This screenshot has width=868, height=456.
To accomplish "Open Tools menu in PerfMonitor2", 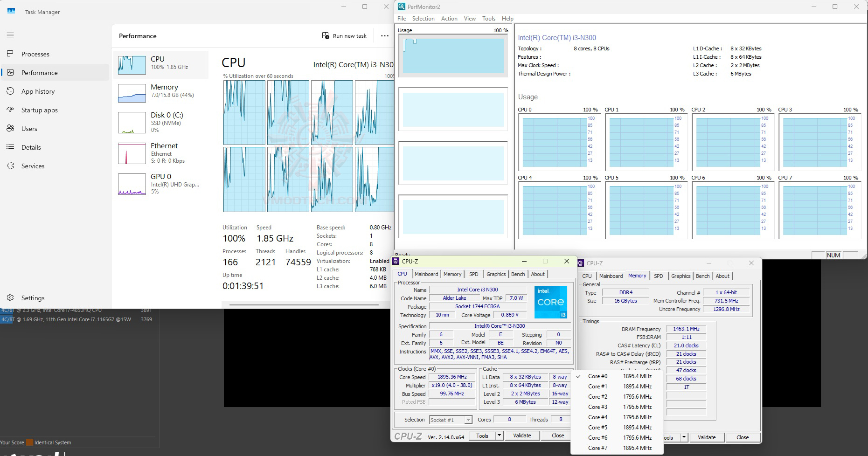I will pyautogui.click(x=489, y=19).
